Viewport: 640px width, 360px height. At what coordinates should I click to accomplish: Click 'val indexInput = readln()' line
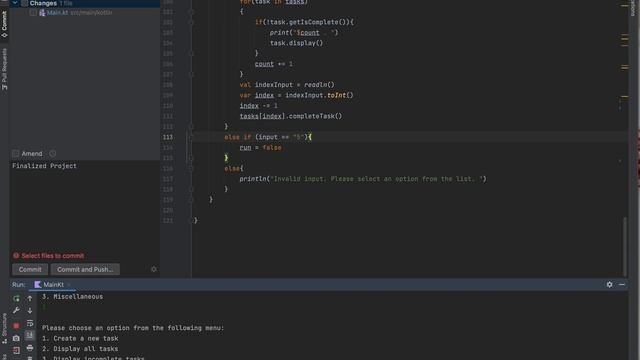click(x=287, y=85)
